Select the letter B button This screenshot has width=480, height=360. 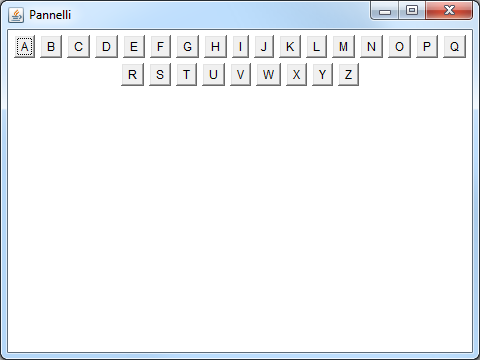pyautogui.click(x=51, y=46)
